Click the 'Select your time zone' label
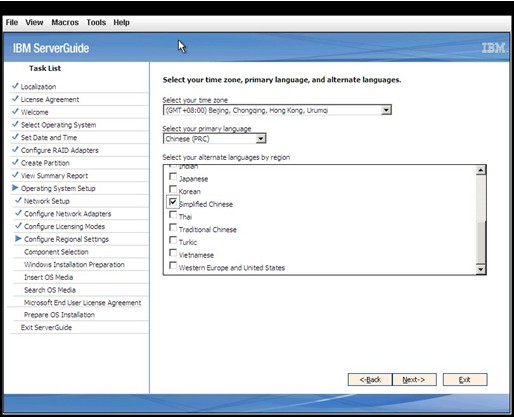514x417 pixels. pos(195,100)
